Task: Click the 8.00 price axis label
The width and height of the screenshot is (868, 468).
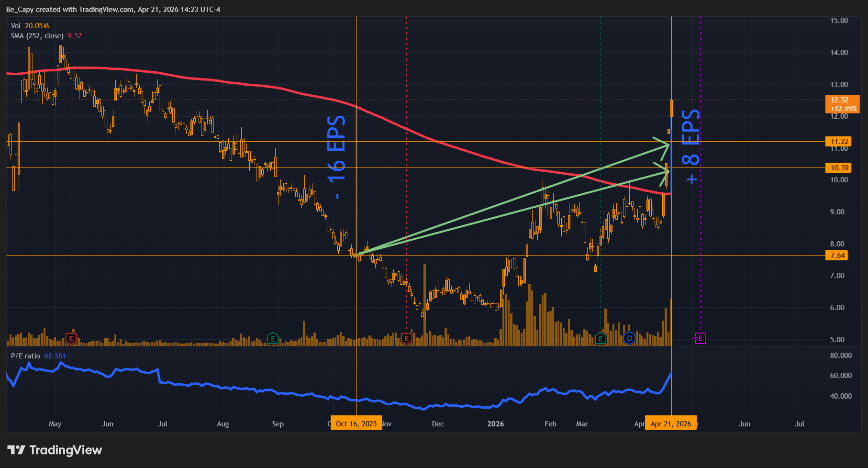Action: 837,244
